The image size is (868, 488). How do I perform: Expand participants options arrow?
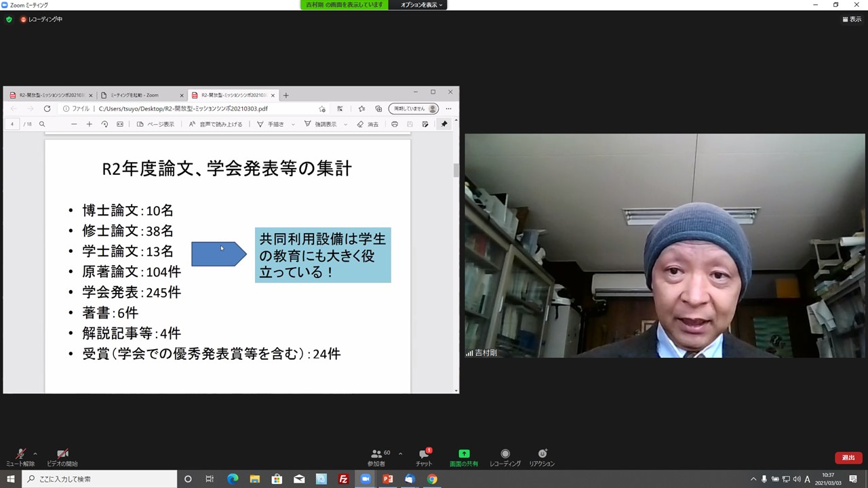(400, 453)
